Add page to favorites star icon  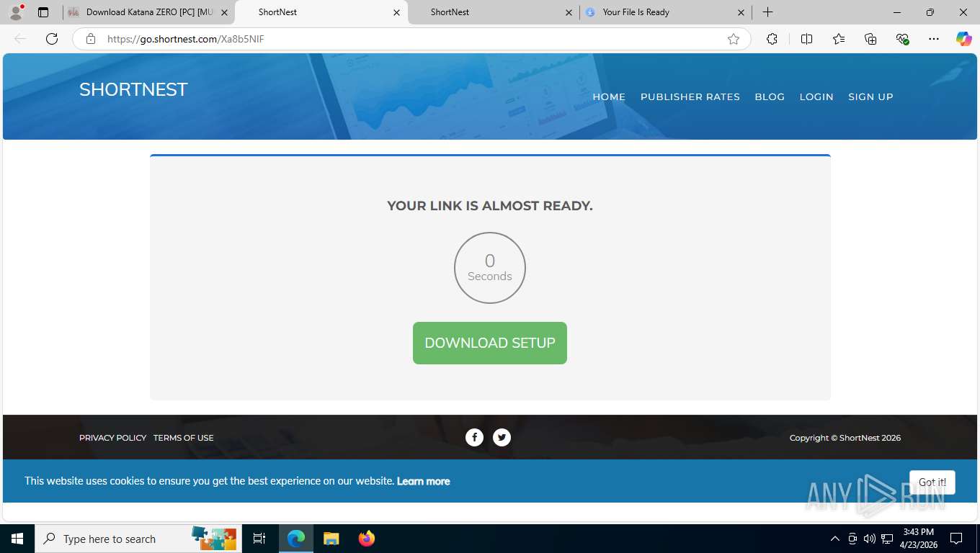734,39
